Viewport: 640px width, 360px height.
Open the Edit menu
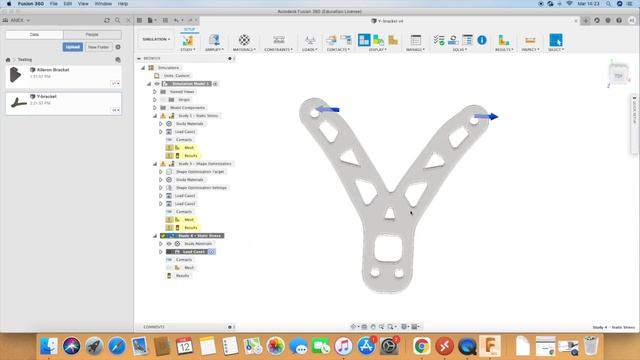68,4
